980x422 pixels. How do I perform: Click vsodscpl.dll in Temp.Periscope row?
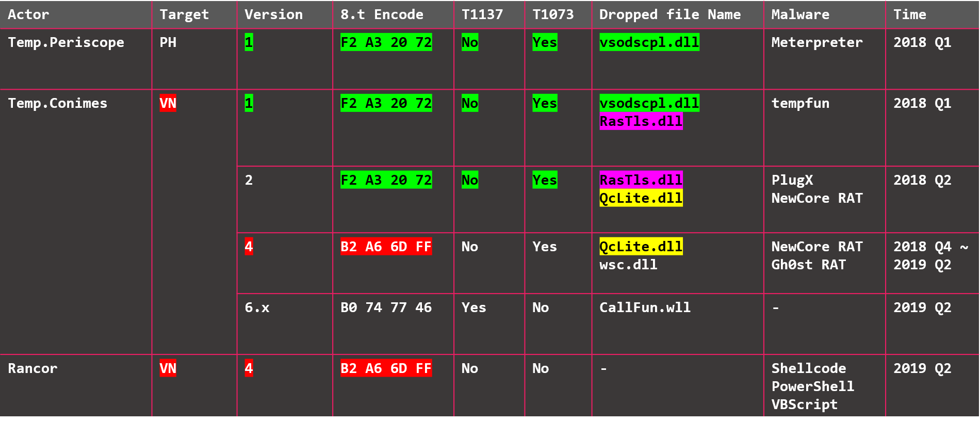649,42
